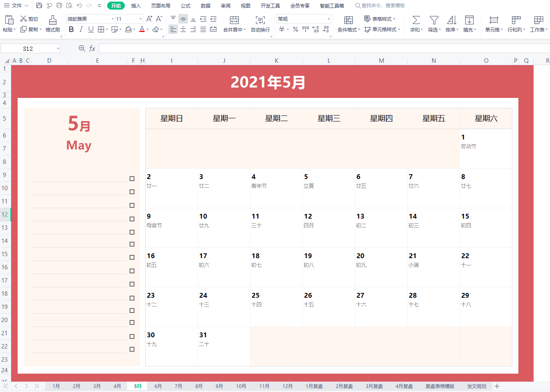
Task: Decrease font size with A- icon
Action: (159, 19)
